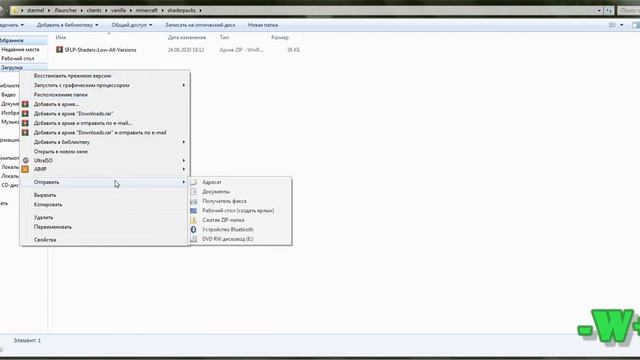Click the desktop shortcut icon in submenu
Screen dimensions: 640x360
click(193, 211)
